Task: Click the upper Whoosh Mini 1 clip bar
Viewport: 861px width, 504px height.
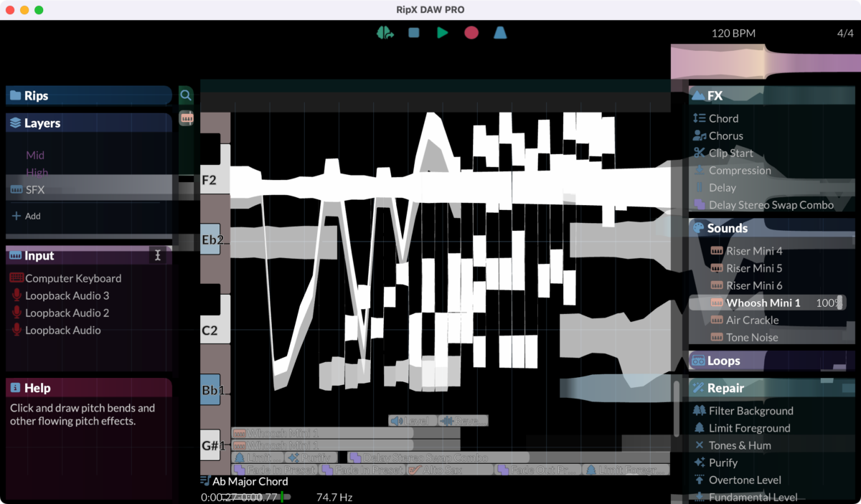Action: pyautogui.click(x=346, y=433)
